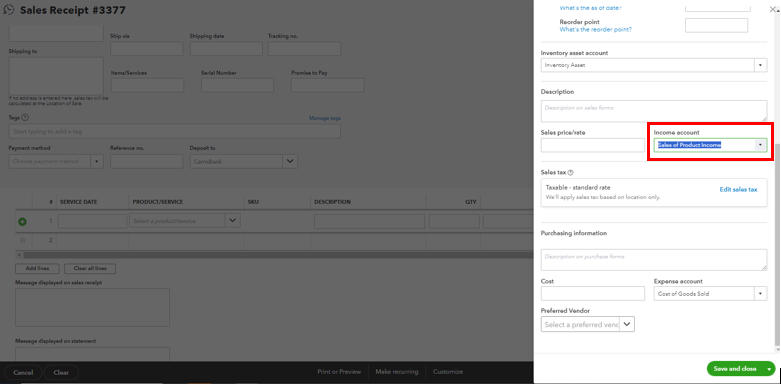Click the Start typing to add a tag field

coord(175,131)
